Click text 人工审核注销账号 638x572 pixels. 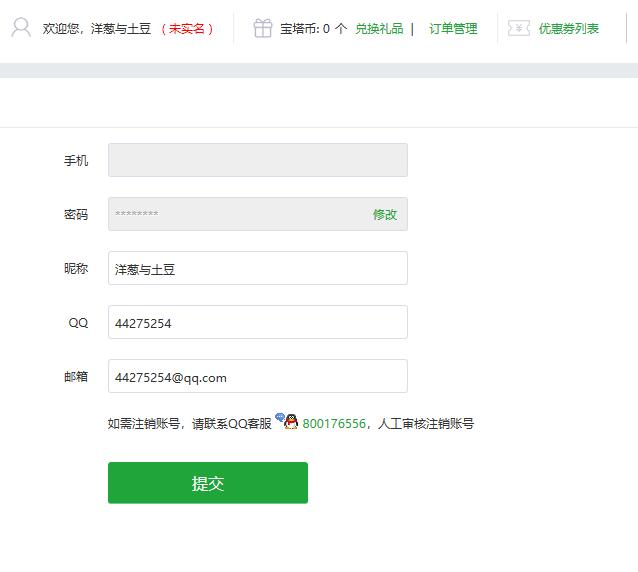pos(426,424)
